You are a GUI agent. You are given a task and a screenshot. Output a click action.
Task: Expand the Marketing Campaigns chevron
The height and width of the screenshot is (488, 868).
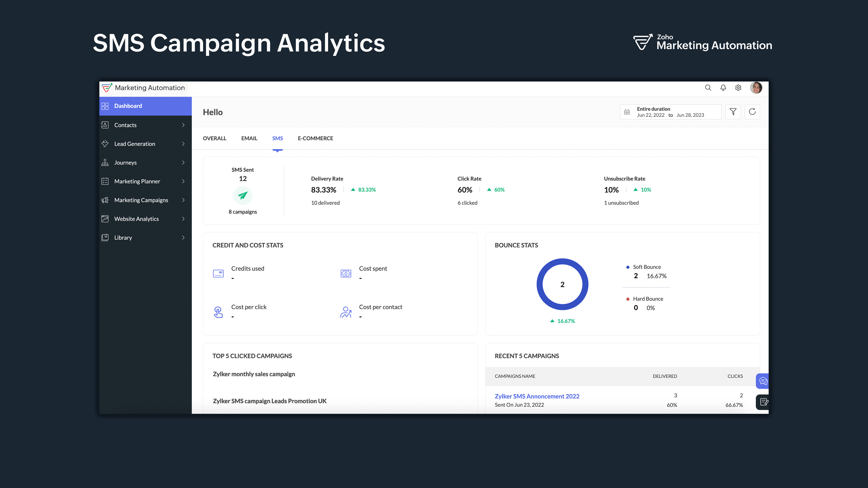(183, 200)
